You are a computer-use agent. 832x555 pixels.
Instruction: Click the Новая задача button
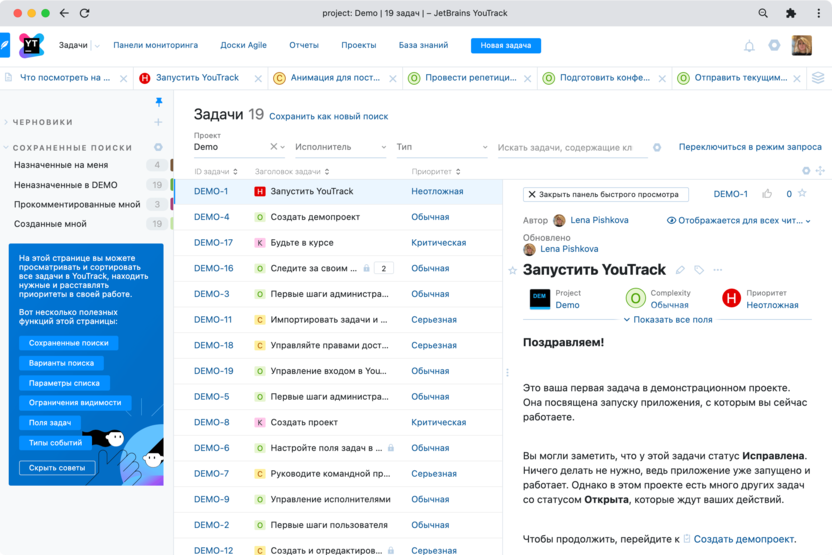505,46
